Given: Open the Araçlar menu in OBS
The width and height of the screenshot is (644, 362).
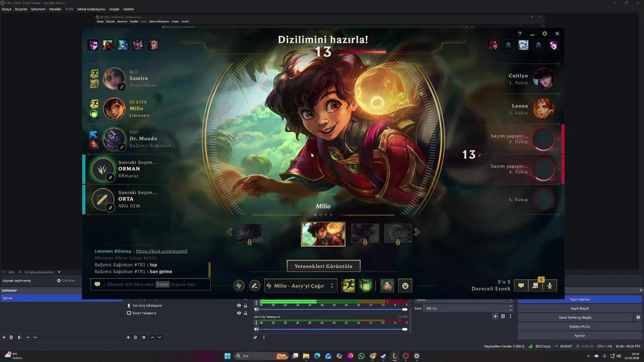Looking at the screenshot, I should (114, 9).
